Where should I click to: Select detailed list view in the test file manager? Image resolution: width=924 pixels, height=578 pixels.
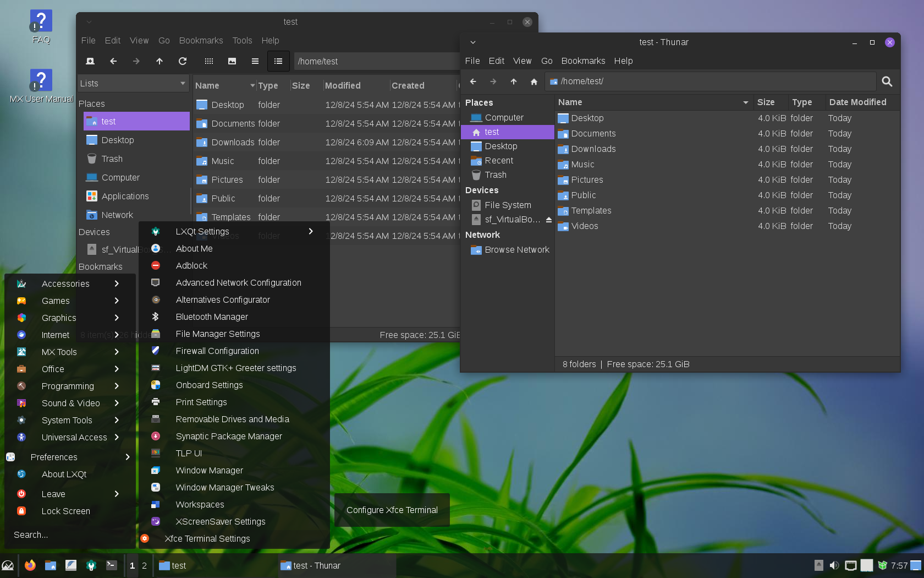[278, 61]
